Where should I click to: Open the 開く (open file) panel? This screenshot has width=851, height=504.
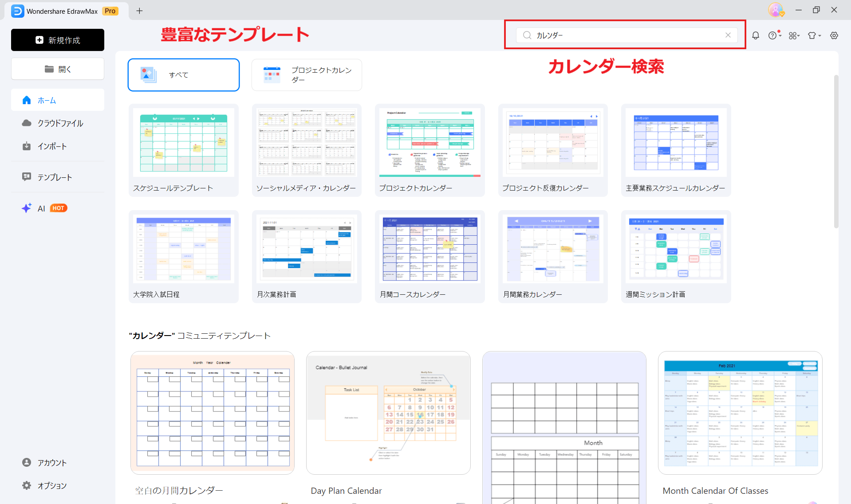[57, 69]
